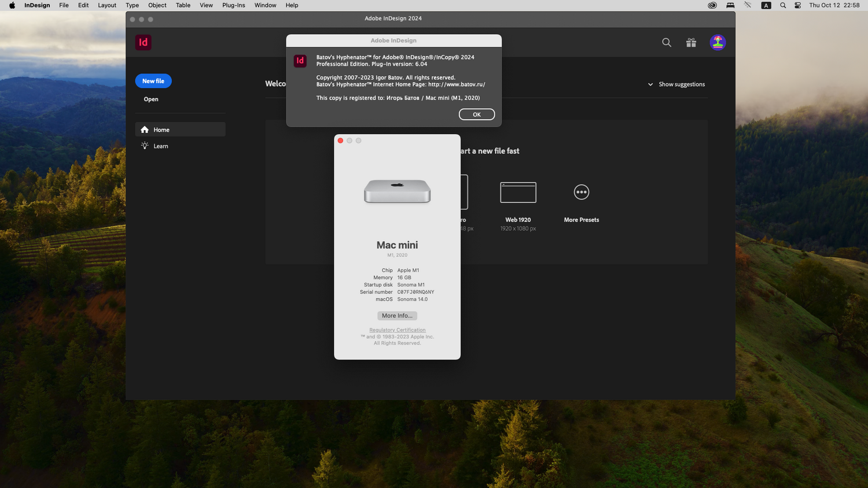Click the Mac mini heading in About window

(397, 245)
